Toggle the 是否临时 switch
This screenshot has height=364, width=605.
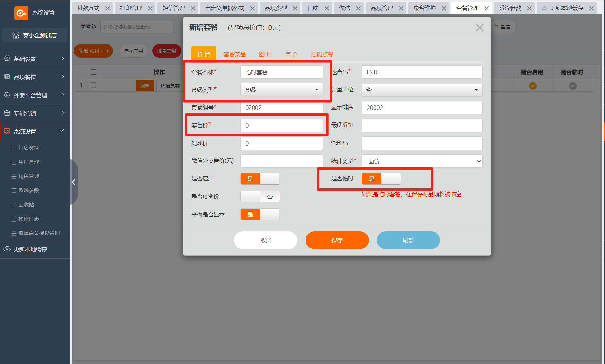point(381,179)
